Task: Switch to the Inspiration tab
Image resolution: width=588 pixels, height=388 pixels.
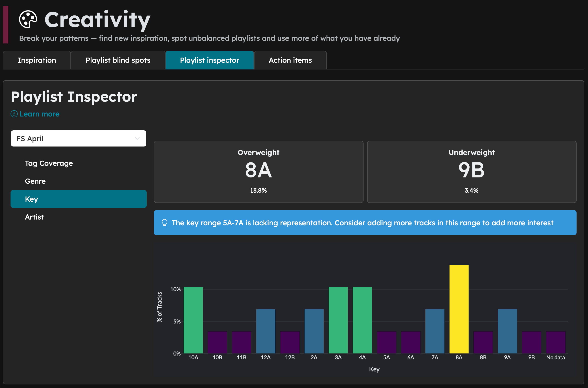Action: pos(37,60)
